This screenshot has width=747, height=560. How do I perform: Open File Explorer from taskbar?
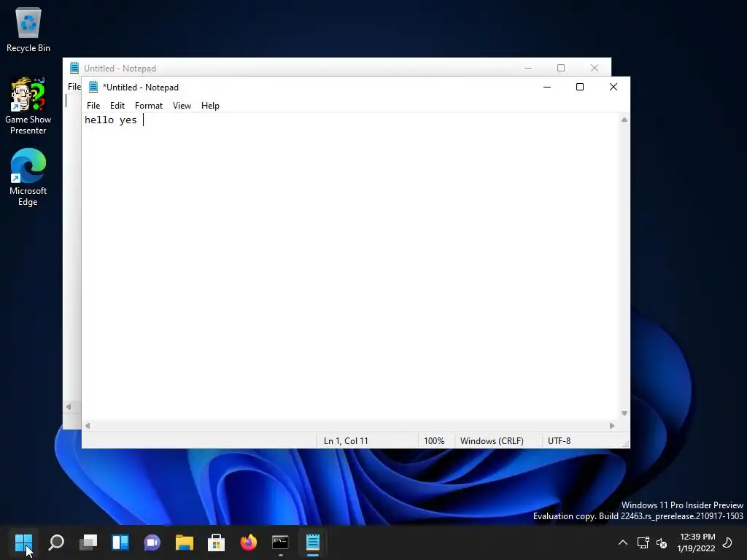185,542
